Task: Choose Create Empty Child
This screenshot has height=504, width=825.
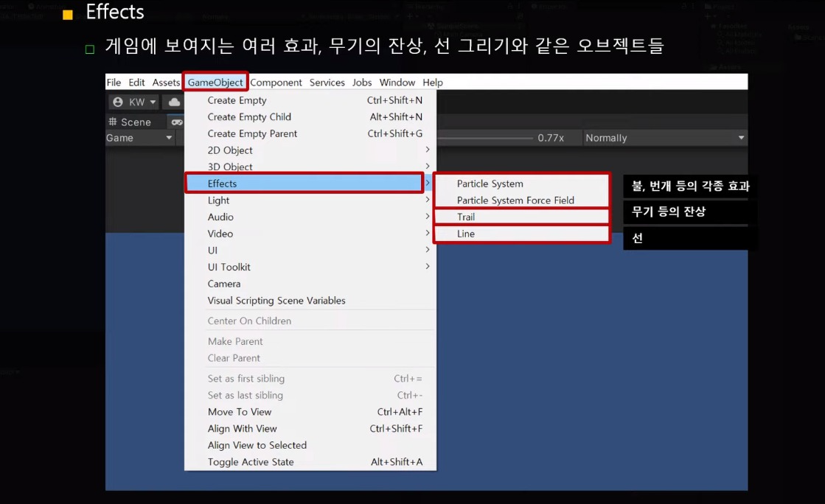Action: [x=310, y=117]
